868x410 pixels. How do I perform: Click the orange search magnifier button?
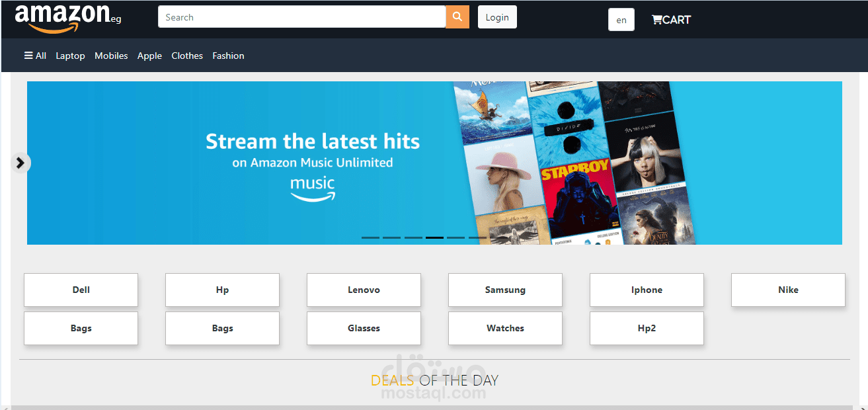457,17
